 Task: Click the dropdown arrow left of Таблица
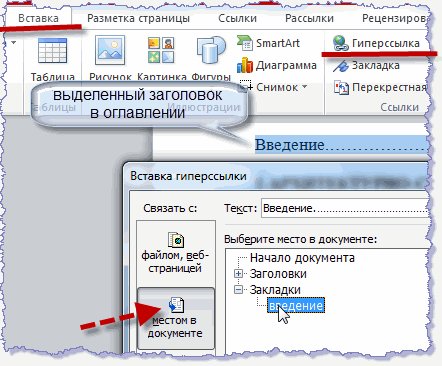pos(14,42)
